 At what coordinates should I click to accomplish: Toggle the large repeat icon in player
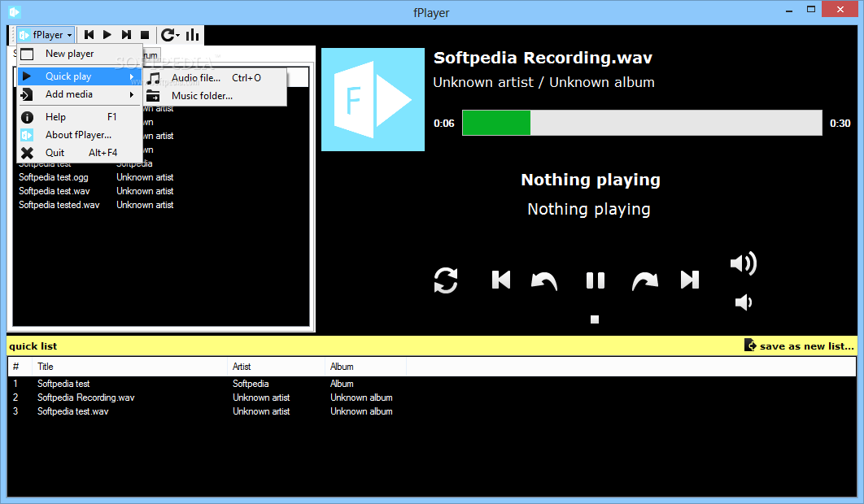(446, 280)
